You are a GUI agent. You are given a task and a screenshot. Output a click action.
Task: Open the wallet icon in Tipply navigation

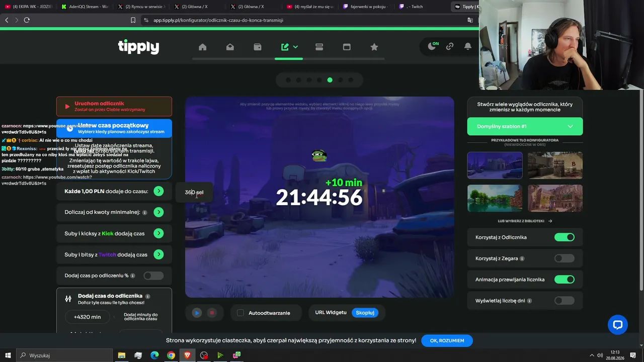click(x=258, y=47)
